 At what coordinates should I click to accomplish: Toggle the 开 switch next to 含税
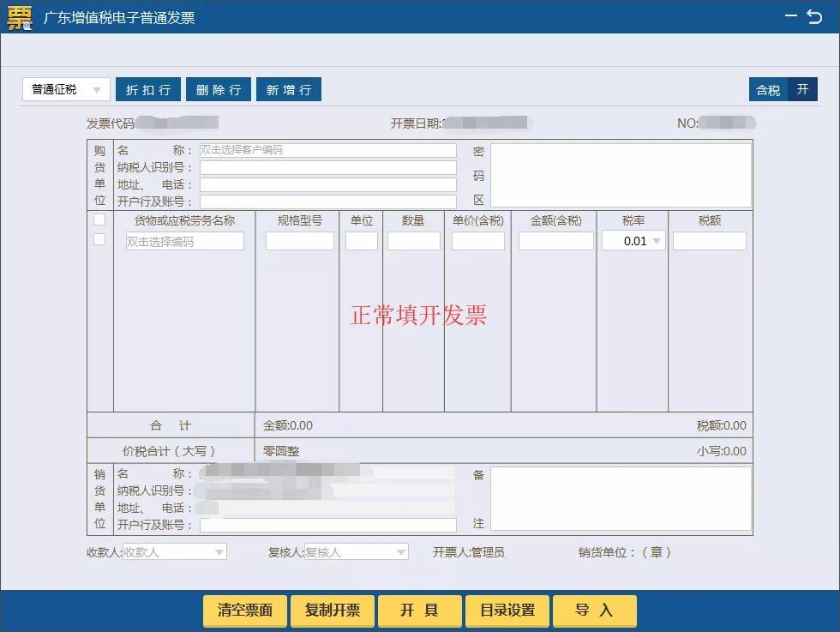pos(802,88)
